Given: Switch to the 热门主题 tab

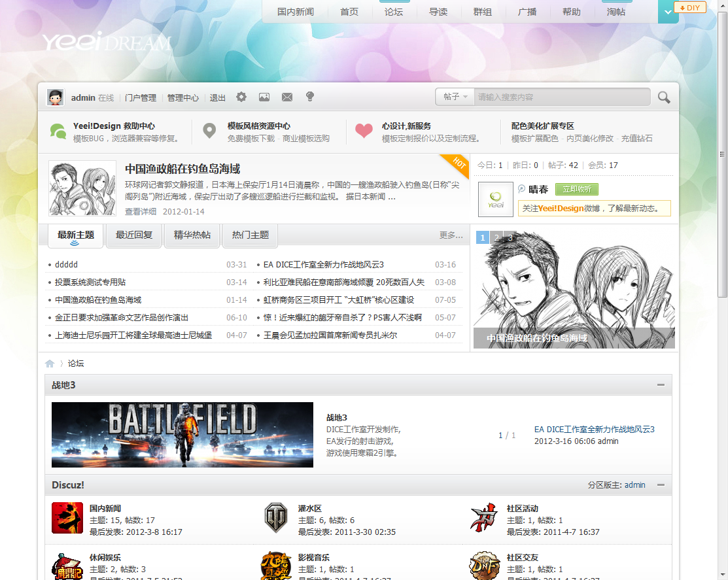Looking at the screenshot, I should [251, 235].
